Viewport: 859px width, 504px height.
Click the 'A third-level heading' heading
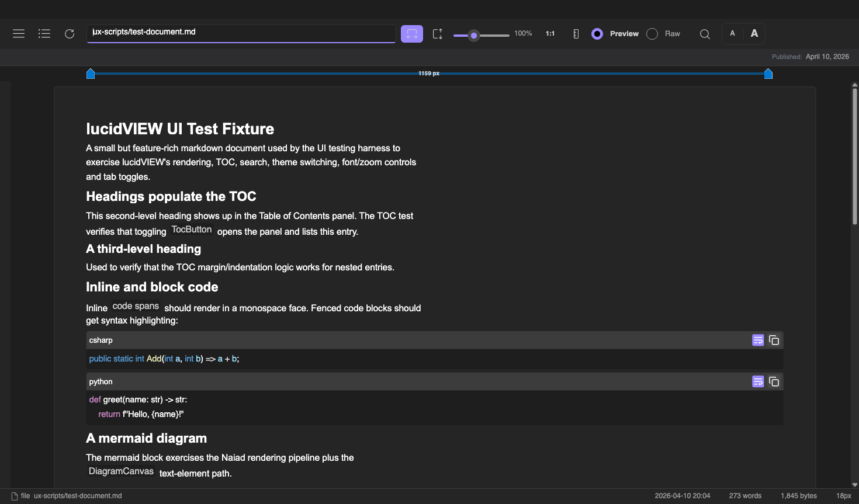[144, 249]
